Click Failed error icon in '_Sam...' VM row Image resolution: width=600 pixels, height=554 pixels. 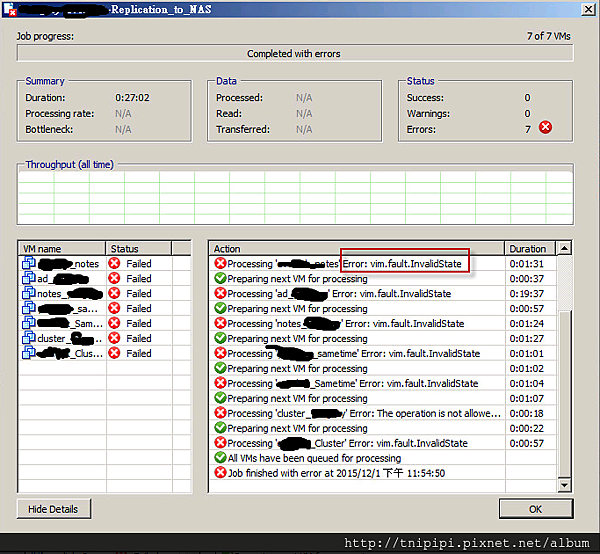tap(114, 323)
